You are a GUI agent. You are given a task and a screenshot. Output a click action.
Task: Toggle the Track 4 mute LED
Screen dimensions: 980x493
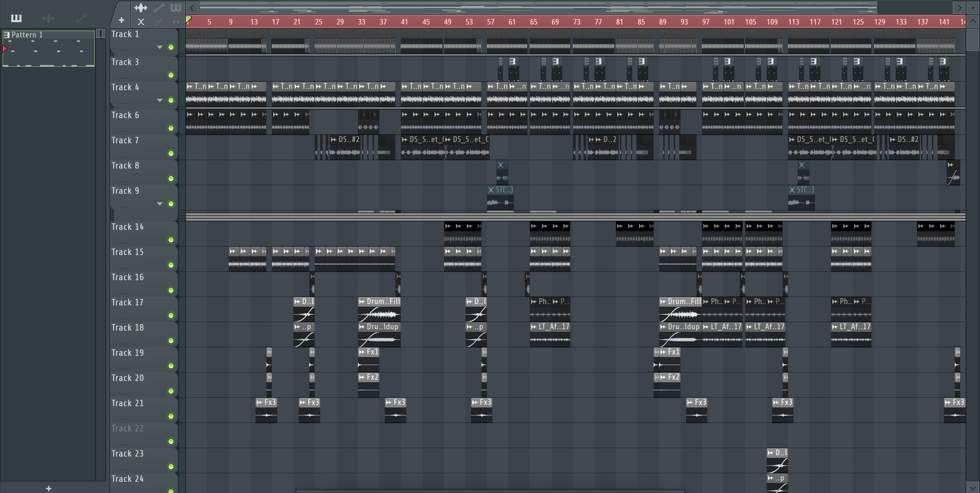(x=171, y=100)
